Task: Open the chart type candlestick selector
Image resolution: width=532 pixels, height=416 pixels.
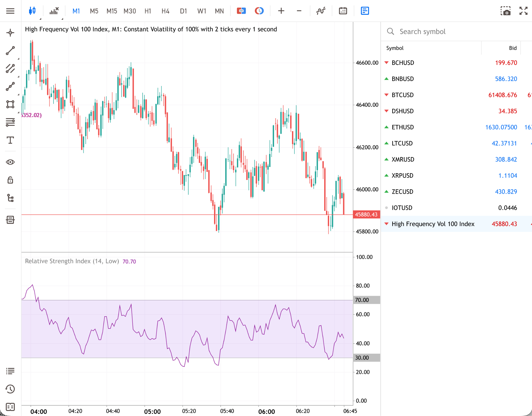Action: tap(32, 11)
